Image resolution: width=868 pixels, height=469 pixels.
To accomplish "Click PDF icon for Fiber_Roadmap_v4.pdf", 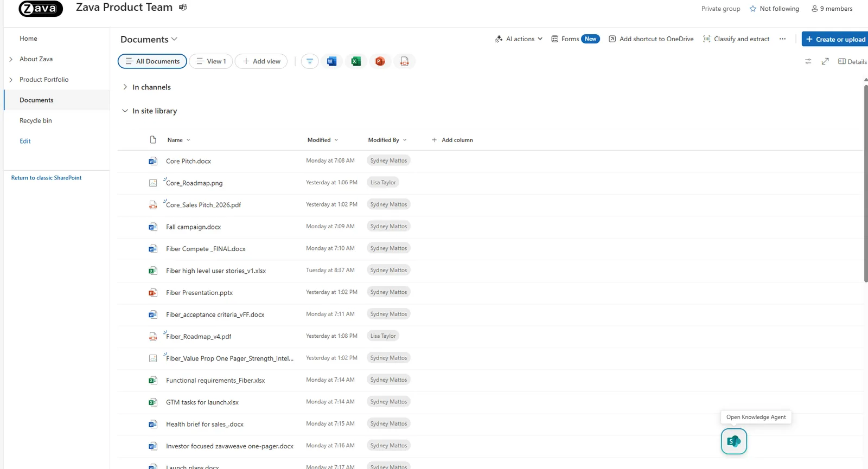I will (153, 337).
